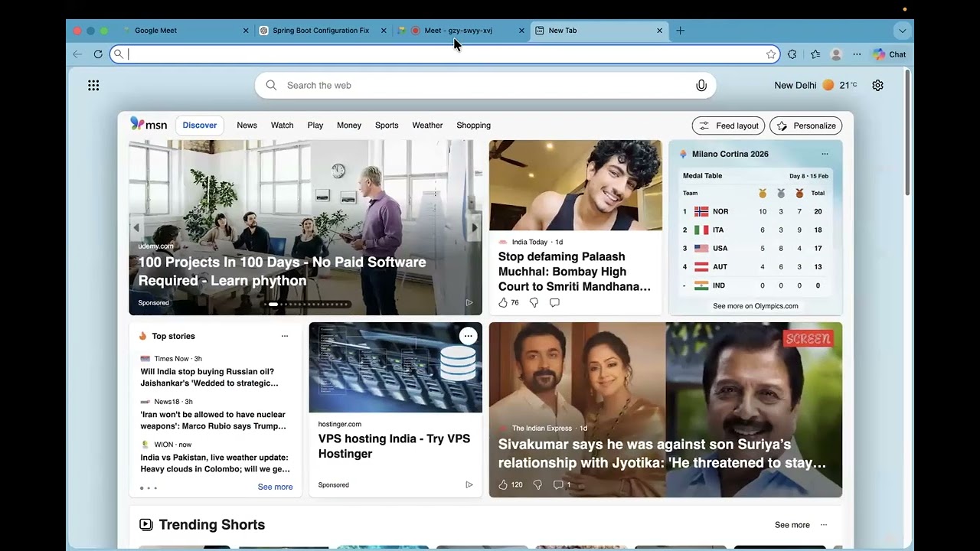980x551 pixels.
Task: Open more options for Milano Cortina 2026 card
Action: click(x=825, y=154)
